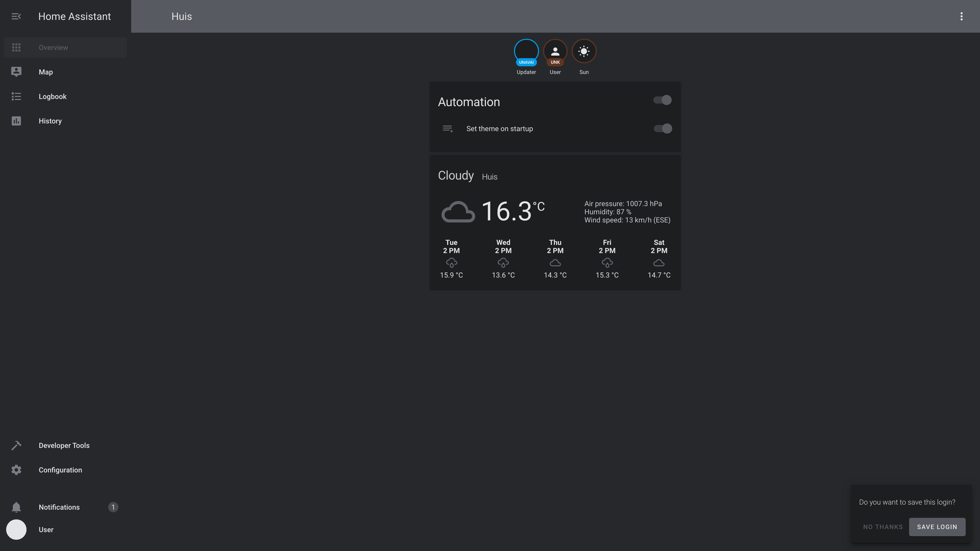The width and height of the screenshot is (980, 551).
Task: Click the Wed 2 PM forecast label
Action: [503, 246]
